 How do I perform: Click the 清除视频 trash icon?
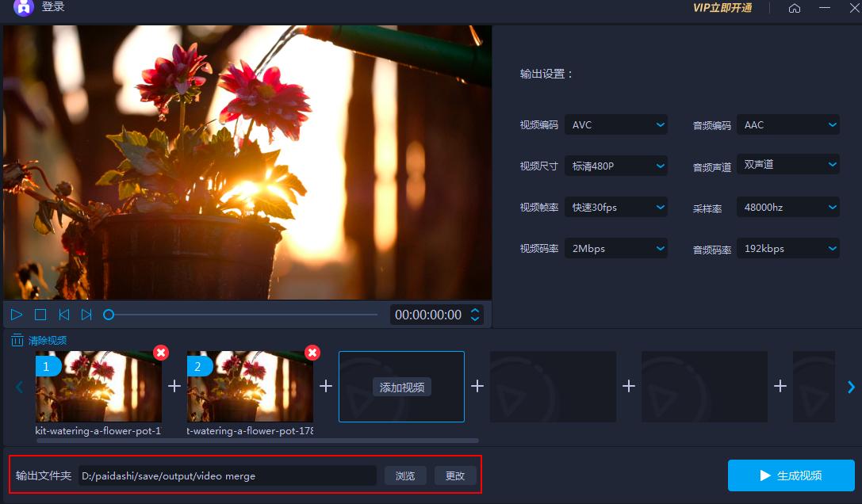point(17,340)
